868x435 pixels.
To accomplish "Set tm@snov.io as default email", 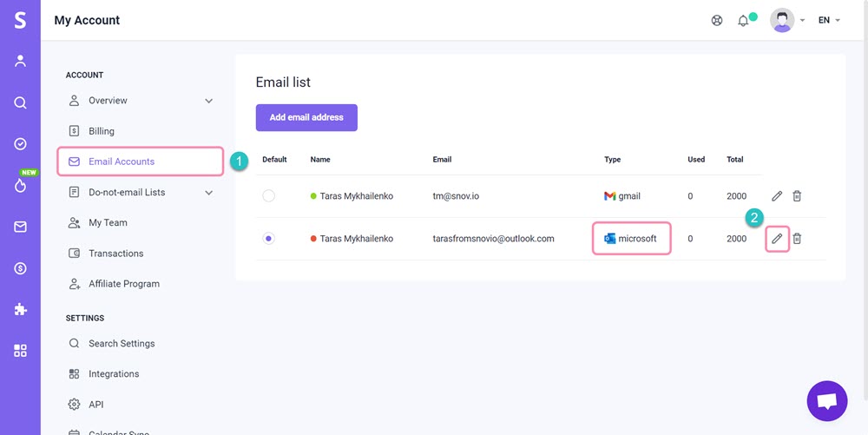I will (x=268, y=196).
